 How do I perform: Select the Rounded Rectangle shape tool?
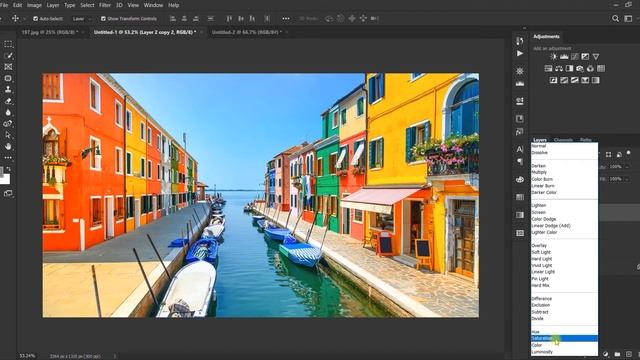(8, 78)
